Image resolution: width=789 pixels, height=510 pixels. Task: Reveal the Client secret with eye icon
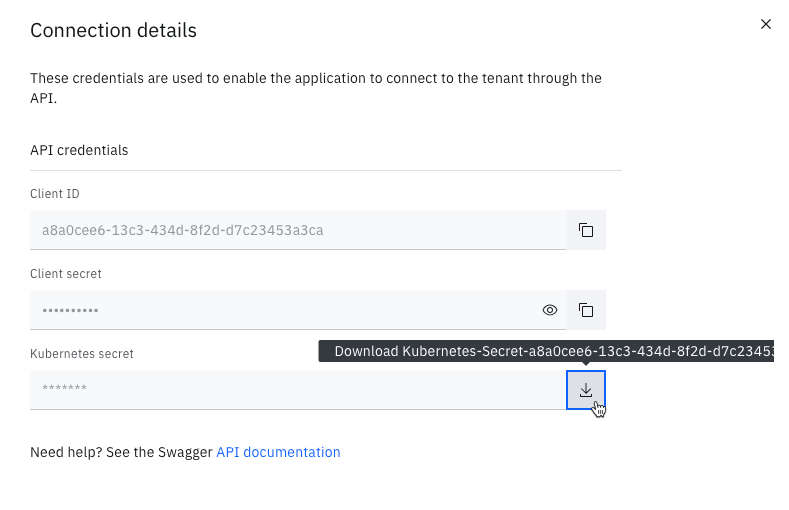click(x=549, y=310)
